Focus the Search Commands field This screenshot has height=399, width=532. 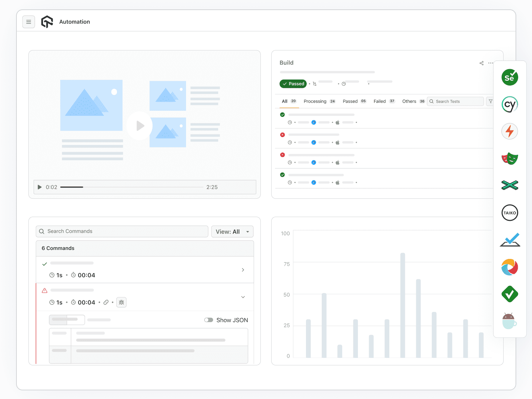click(x=122, y=231)
